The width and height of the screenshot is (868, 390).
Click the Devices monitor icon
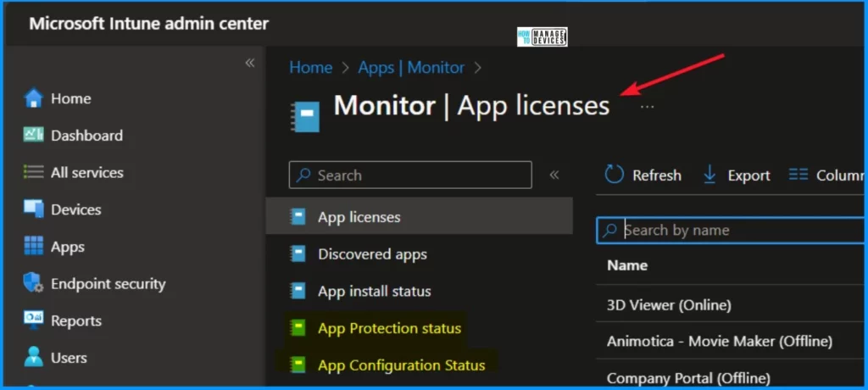(x=33, y=209)
